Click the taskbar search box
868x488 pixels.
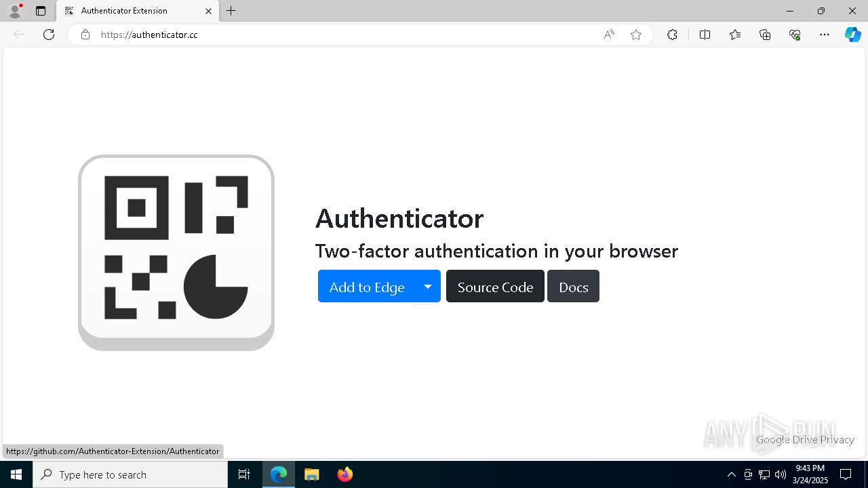coord(130,474)
